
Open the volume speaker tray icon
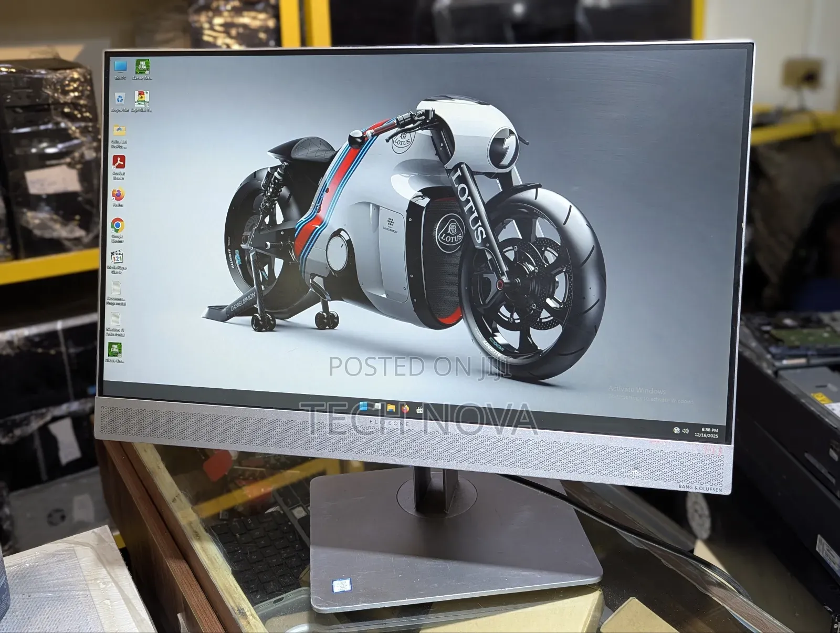685,431
